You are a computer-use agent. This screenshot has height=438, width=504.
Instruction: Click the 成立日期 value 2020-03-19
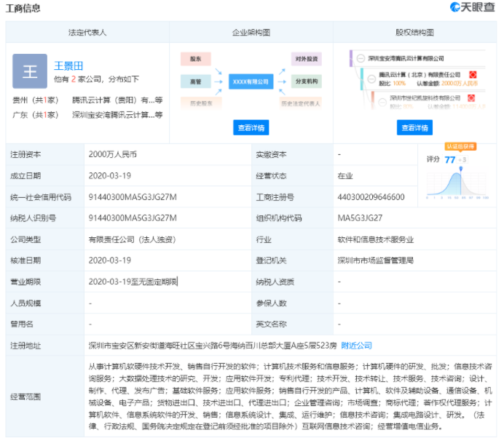coord(109,175)
